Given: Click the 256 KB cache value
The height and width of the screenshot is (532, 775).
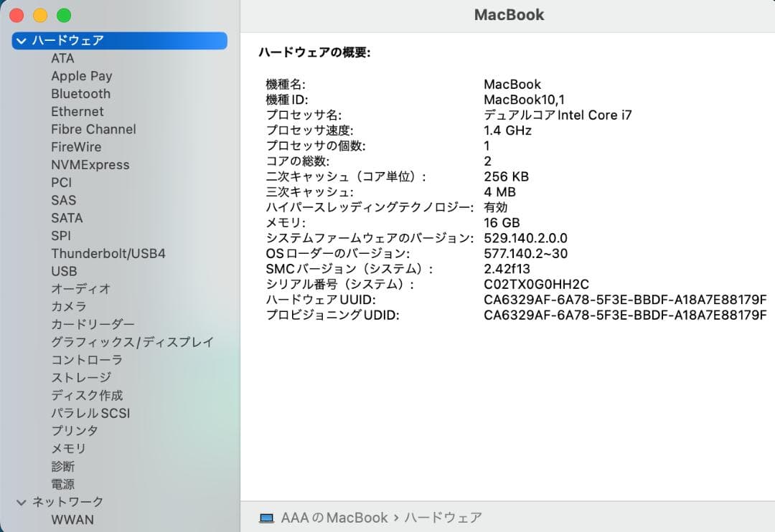Looking at the screenshot, I should (x=506, y=177).
